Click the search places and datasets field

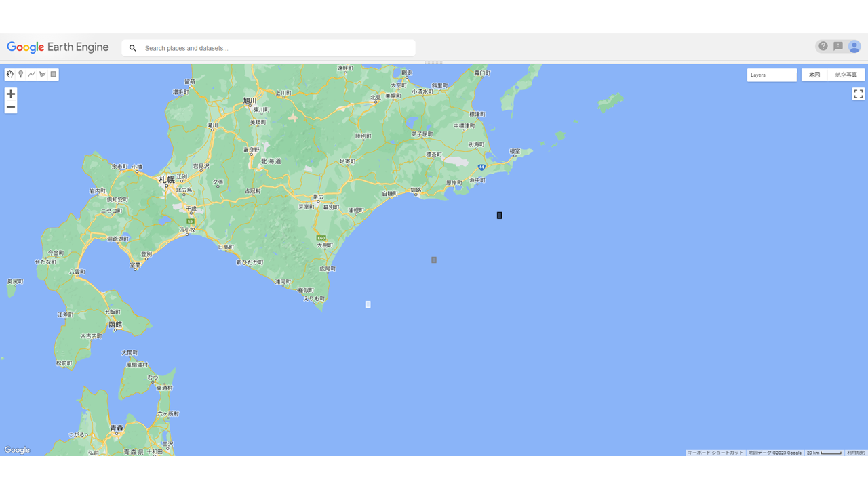coord(278,48)
